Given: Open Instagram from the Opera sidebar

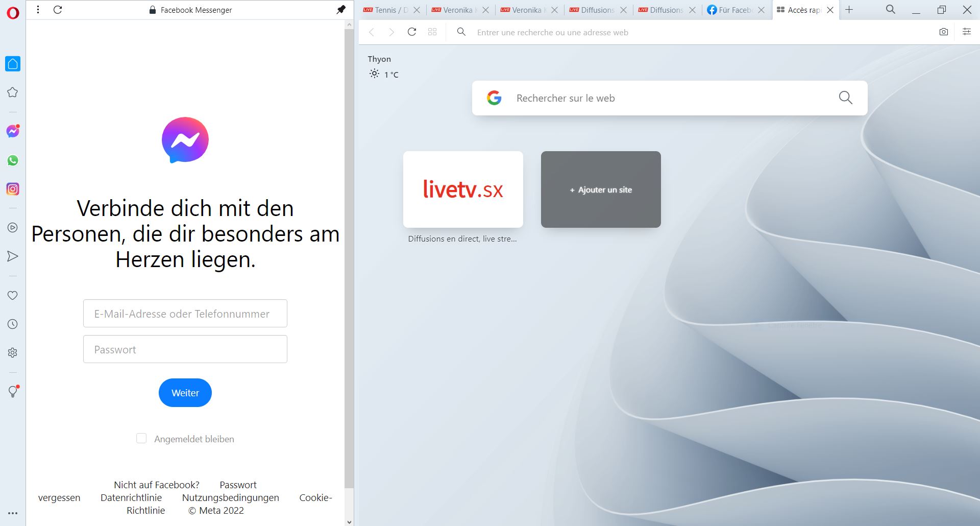Looking at the screenshot, I should [13, 189].
